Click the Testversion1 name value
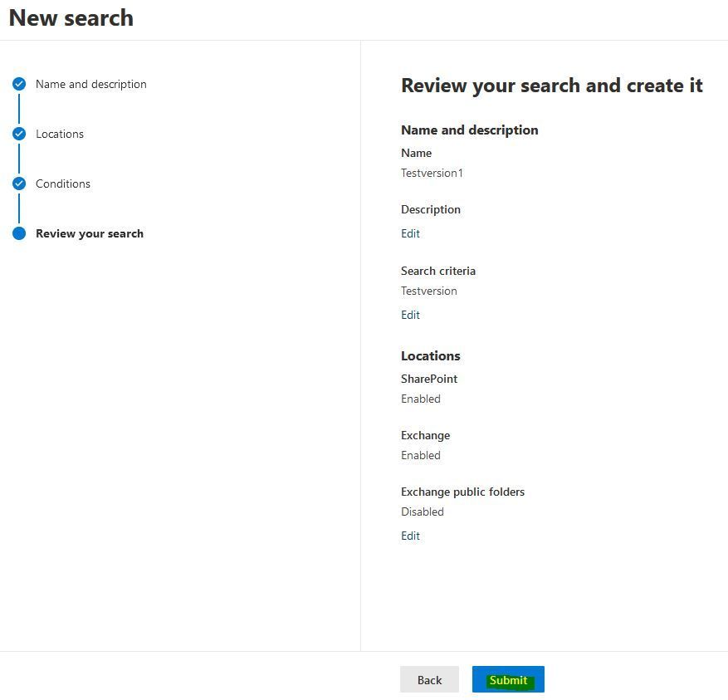 pyautogui.click(x=432, y=173)
